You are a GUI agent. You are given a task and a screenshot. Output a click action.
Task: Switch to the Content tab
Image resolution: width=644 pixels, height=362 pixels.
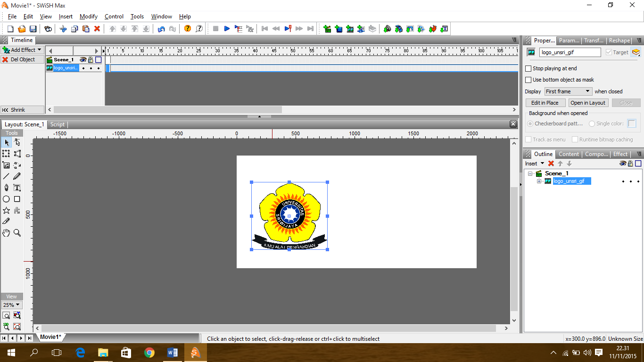(569, 154)
